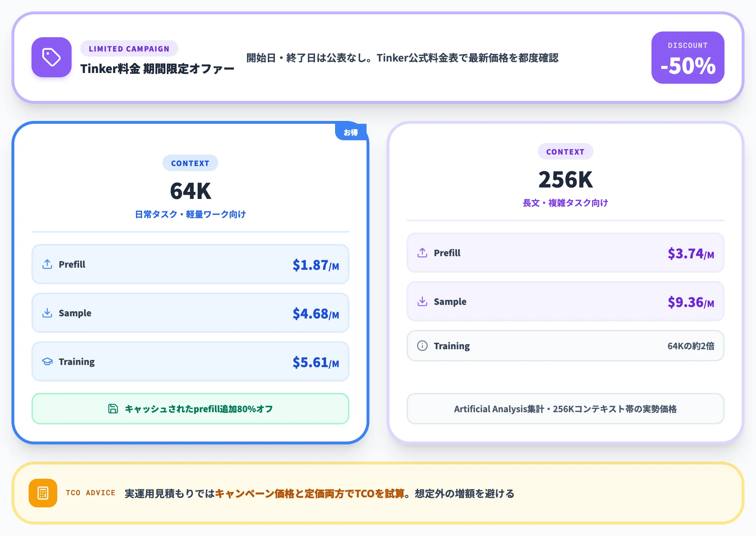Click the $4.68/M Sample price
The width and height of the screenshot is (756, 536).
tap(316, 313)
